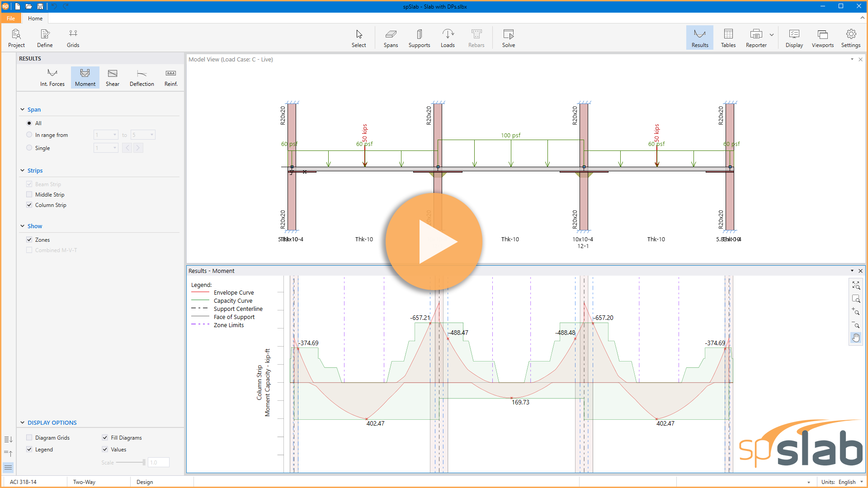The image size is (868, 488).
Task: Open the Home ribbon tab
Action: pyautogui.click(x=35, y=18)
